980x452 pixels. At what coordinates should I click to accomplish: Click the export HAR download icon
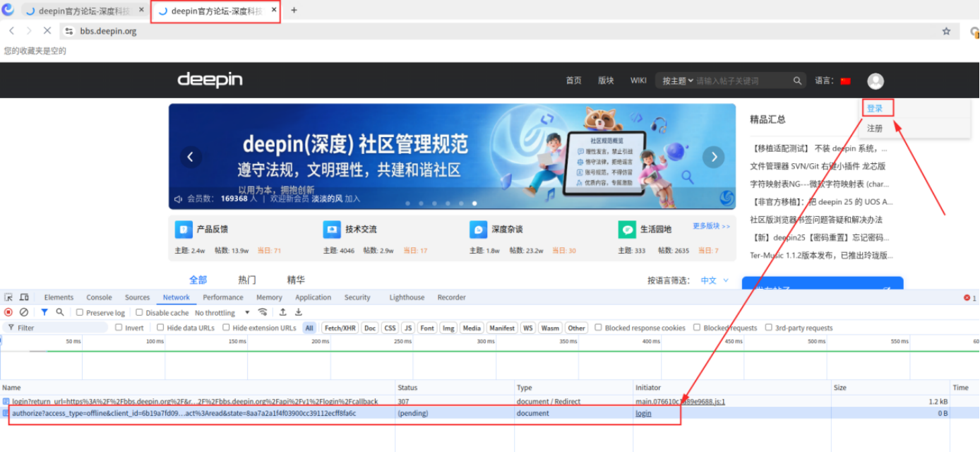coord(299,312)
